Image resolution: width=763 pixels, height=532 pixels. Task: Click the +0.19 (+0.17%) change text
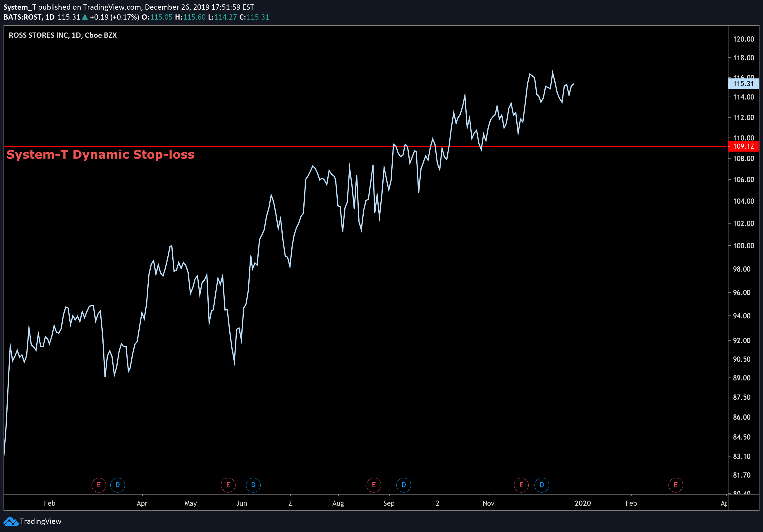(114, 17)
